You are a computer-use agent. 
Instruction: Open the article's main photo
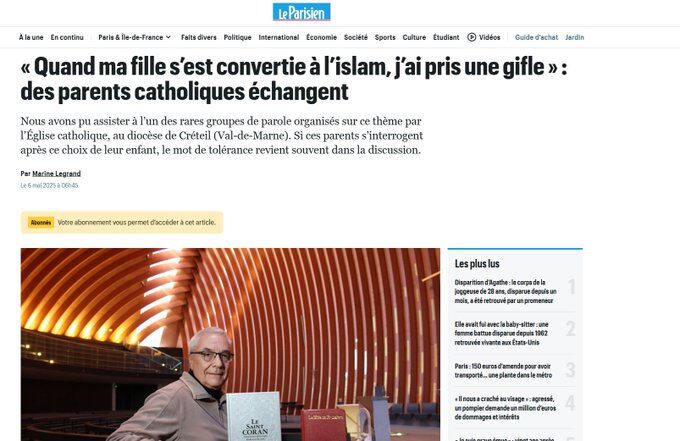[x=230, y=344]
